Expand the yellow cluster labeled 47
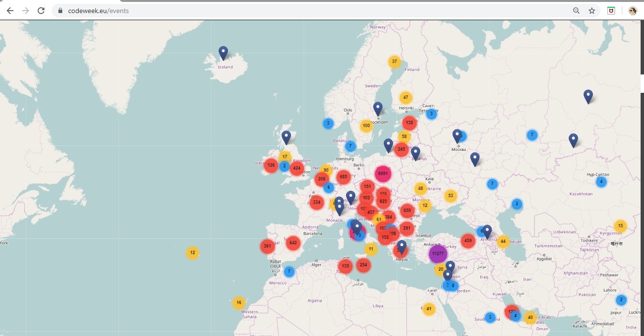The height and width of the screenshot is (336, 644). pyautogui.click(x=406, y=97)
